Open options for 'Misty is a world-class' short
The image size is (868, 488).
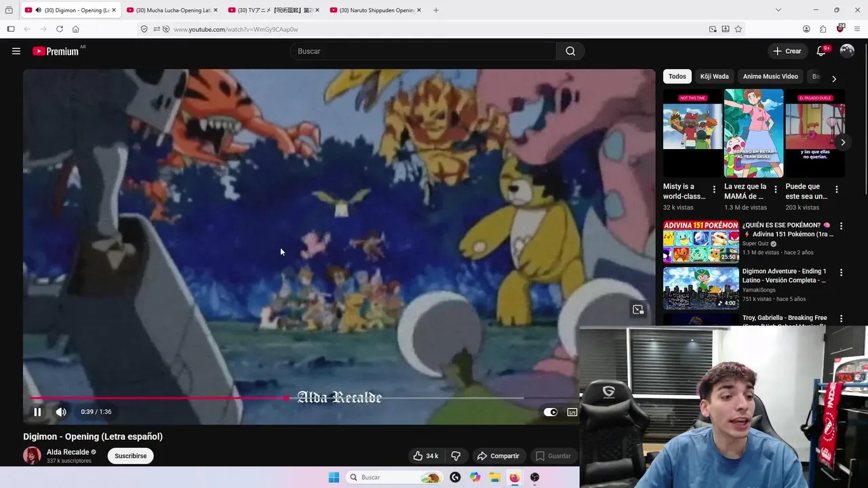(714, 190)
